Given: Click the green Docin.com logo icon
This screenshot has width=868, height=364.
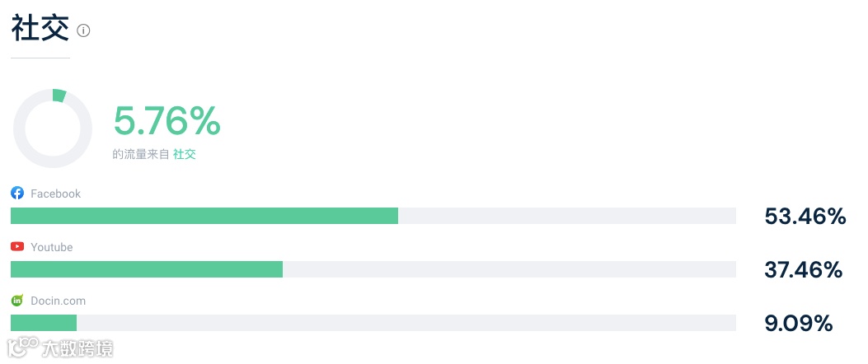Looking at the screenshot, I should pyautogui.click(x=16, y=301).
